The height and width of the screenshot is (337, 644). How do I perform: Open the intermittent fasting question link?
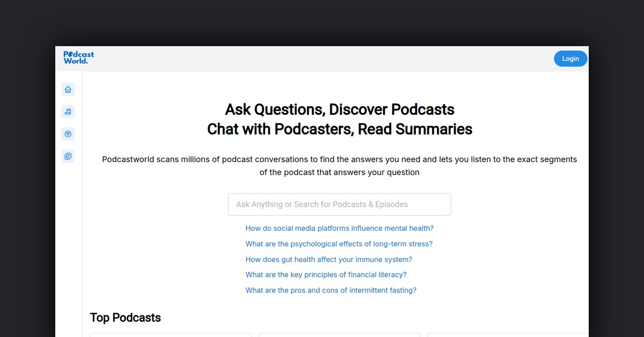point(331,290)
